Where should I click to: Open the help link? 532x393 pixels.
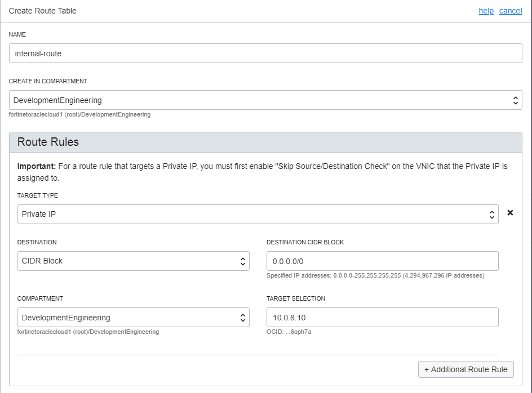click(486, 11)
